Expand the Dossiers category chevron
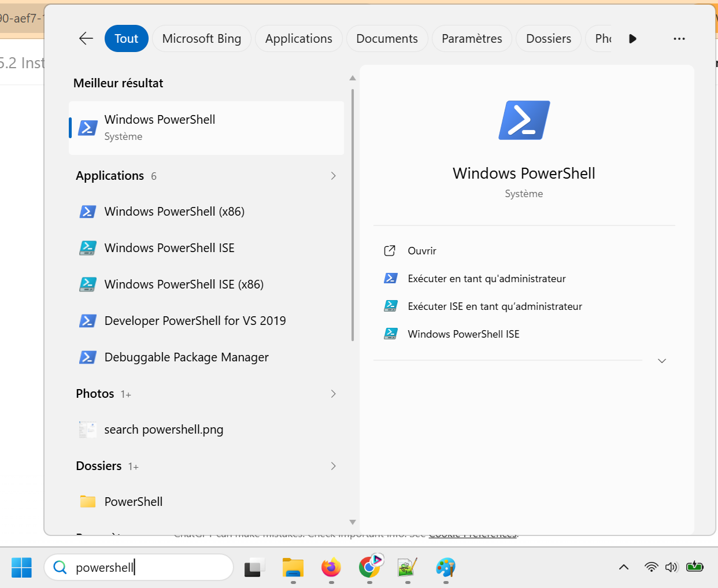 (333, 466)
